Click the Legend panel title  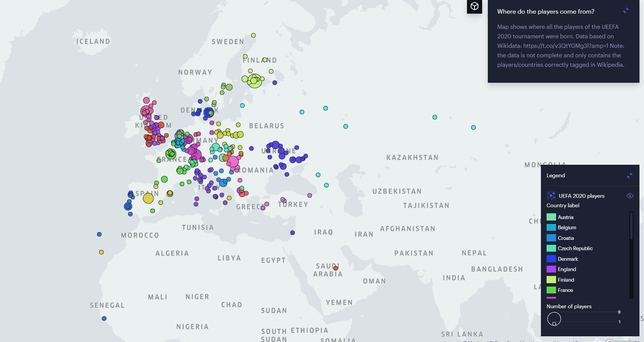pos(556,175)
